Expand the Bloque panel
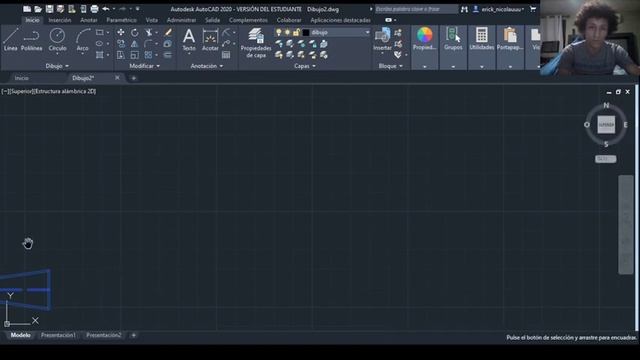The height and width of the screenshot is (360, 640). coord(391,66)
